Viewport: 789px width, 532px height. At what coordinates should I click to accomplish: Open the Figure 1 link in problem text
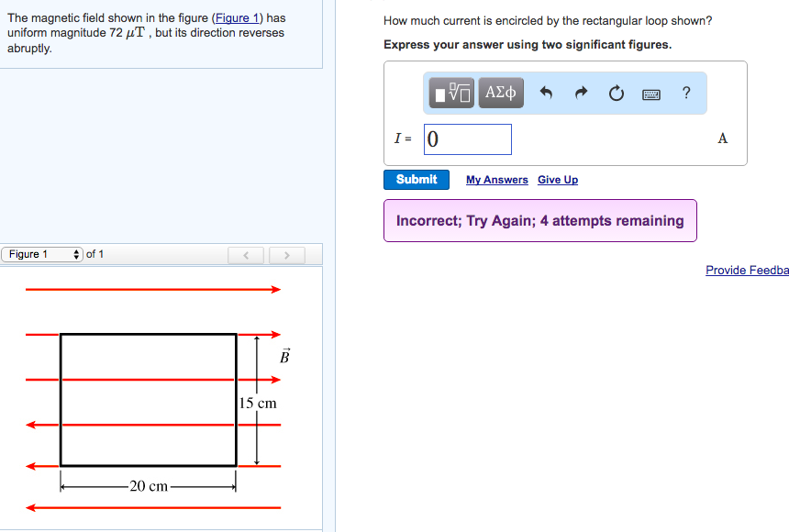click(237, 18)
